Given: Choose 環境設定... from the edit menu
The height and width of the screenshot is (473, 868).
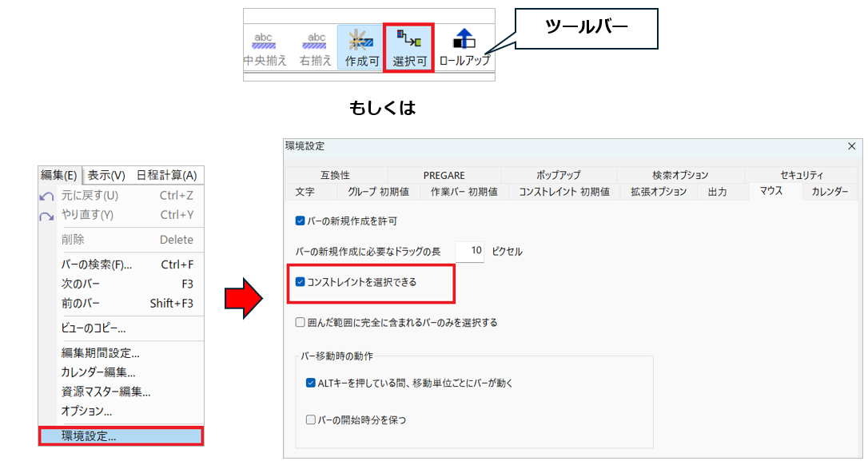Looking at the screenshot, I should (89, 436).
